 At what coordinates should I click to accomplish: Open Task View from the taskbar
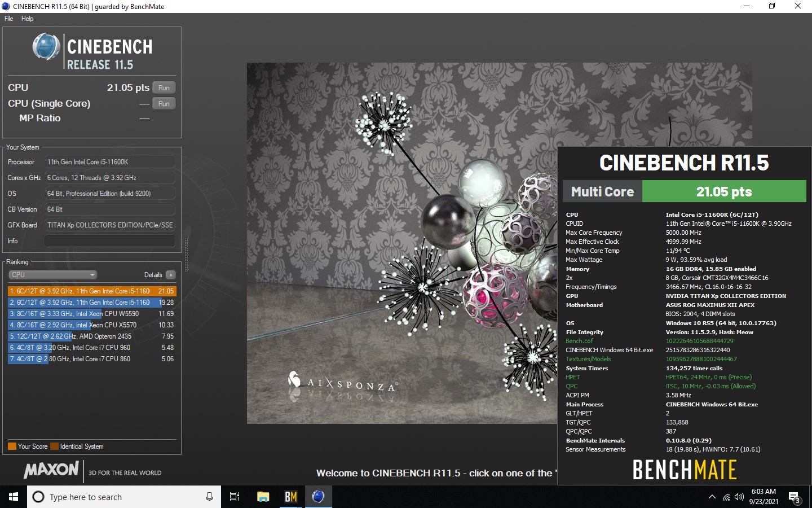pos(235,497)
